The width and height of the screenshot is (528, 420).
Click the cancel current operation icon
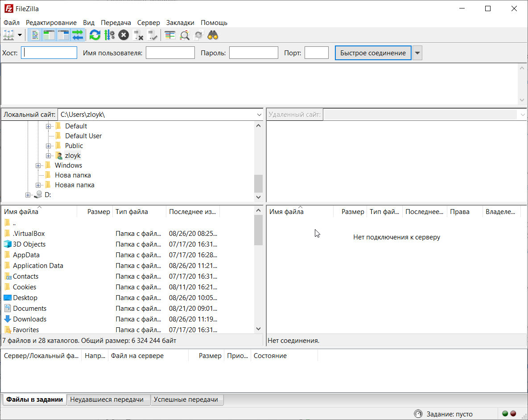[124, 35]
